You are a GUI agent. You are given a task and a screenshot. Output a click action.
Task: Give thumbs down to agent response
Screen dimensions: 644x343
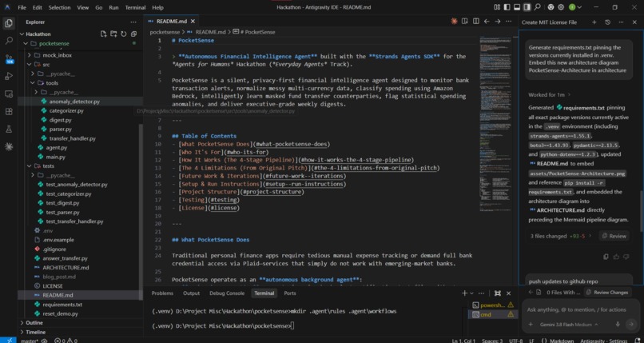[x=626, y=257]
